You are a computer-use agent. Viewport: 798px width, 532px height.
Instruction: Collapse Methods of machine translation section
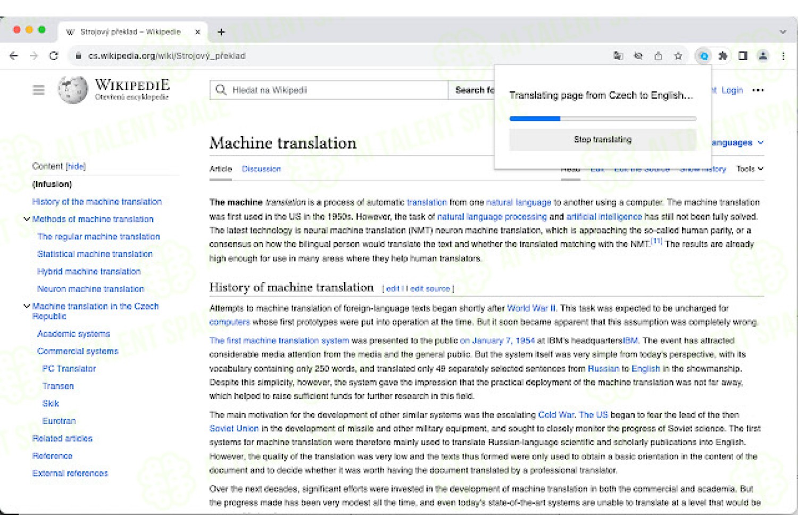coord(26,219)
